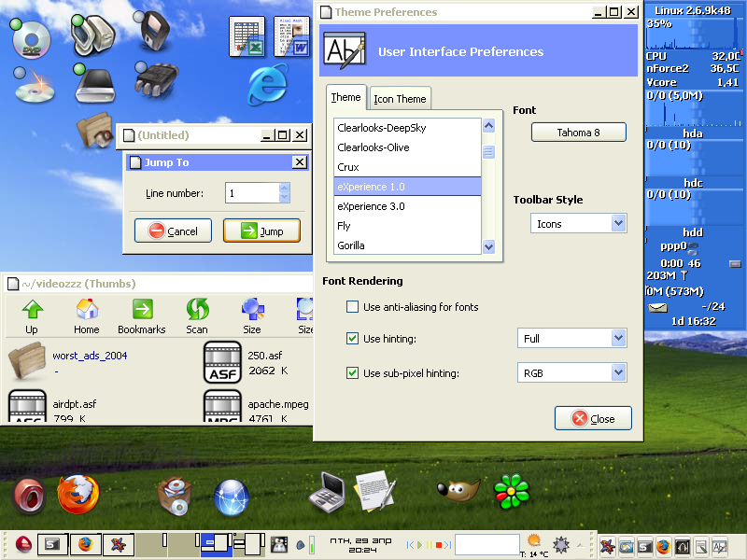Click the red stop button on the panel
Image resolution: width=747 pixels, height=560 pixels.
(x=439, y=545)
